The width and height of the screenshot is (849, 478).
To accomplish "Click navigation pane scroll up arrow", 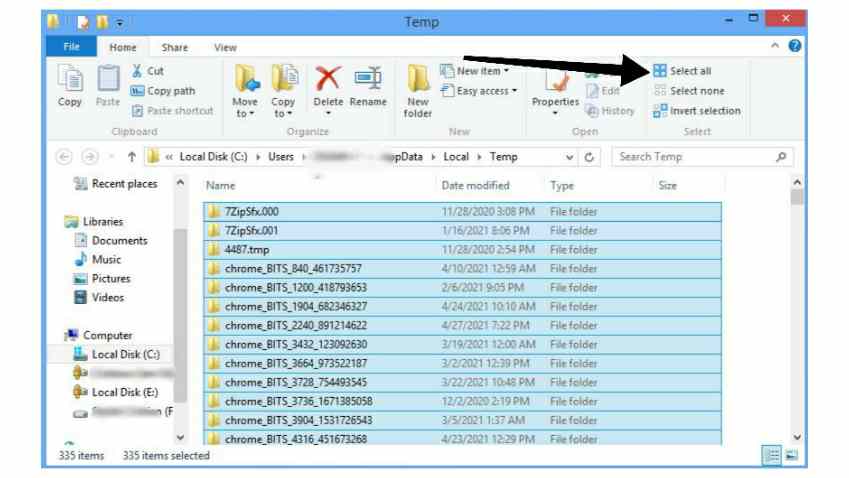I will click(x=180, y=183).
